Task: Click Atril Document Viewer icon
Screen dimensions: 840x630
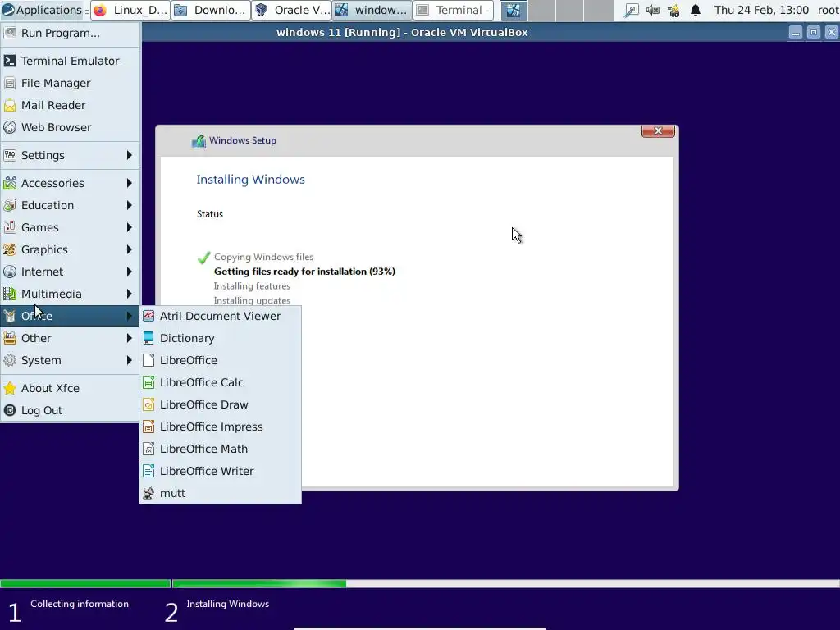Action: 148,316
